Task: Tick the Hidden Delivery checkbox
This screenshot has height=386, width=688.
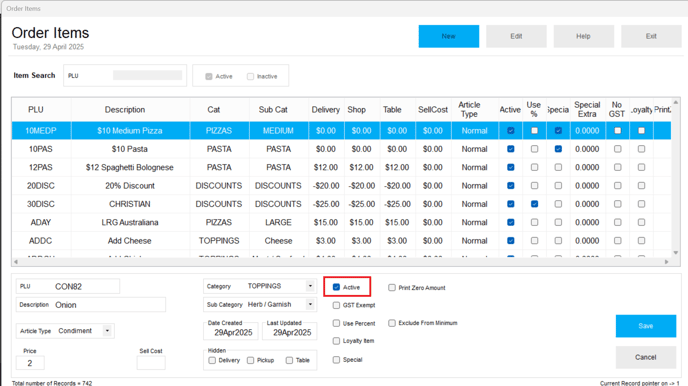Action: click(x=212, y=360)
